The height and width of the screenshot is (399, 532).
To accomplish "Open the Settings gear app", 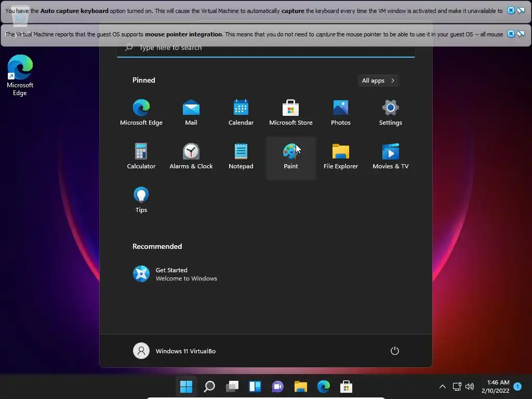I will click(391, 113).
